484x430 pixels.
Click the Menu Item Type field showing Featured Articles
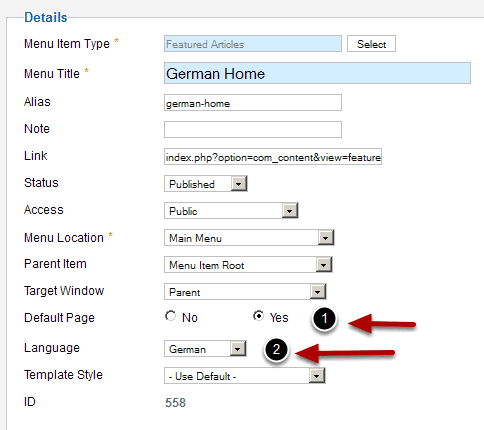click(253, 44)
